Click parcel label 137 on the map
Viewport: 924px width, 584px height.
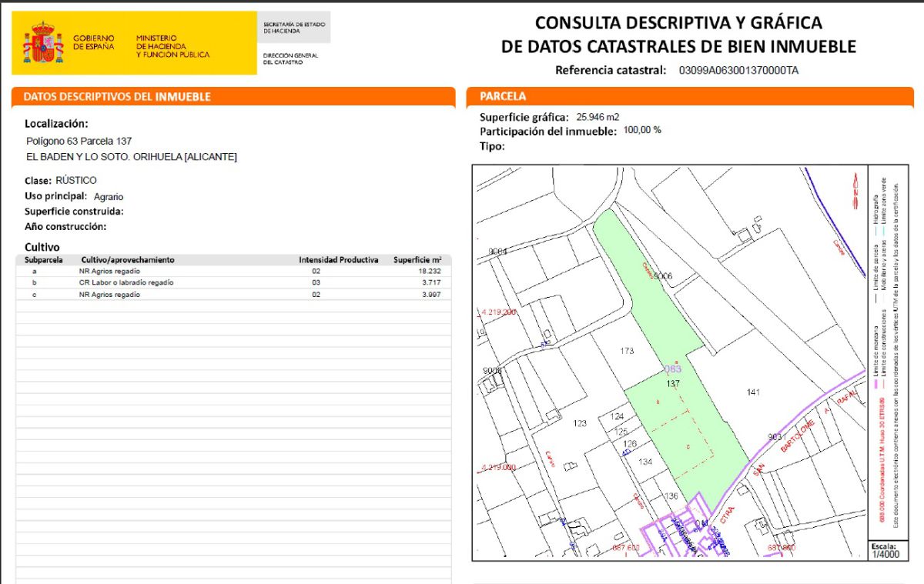(672, 382)
